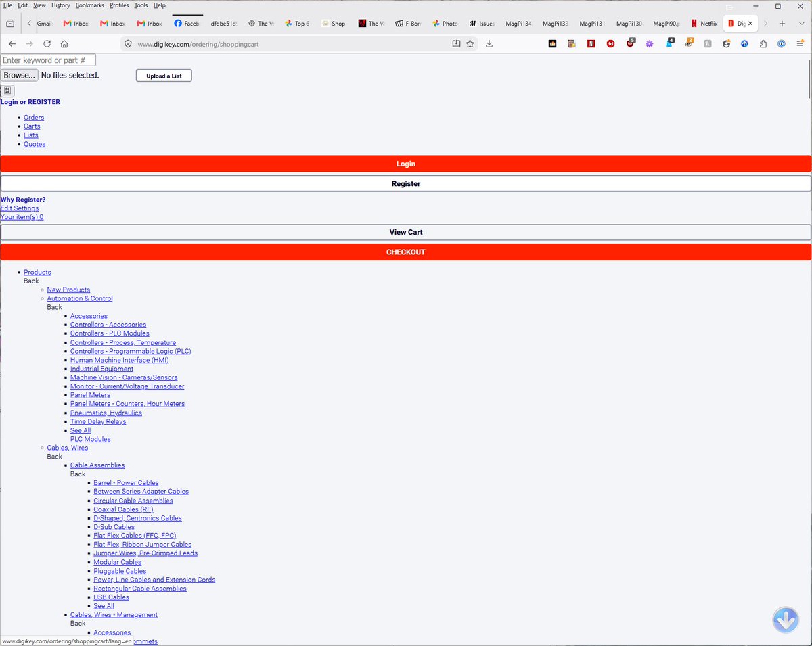Image resolution: width=812 pixels, height=646 pixels.
Task: Open the File menu
Action: pos(7,5)
